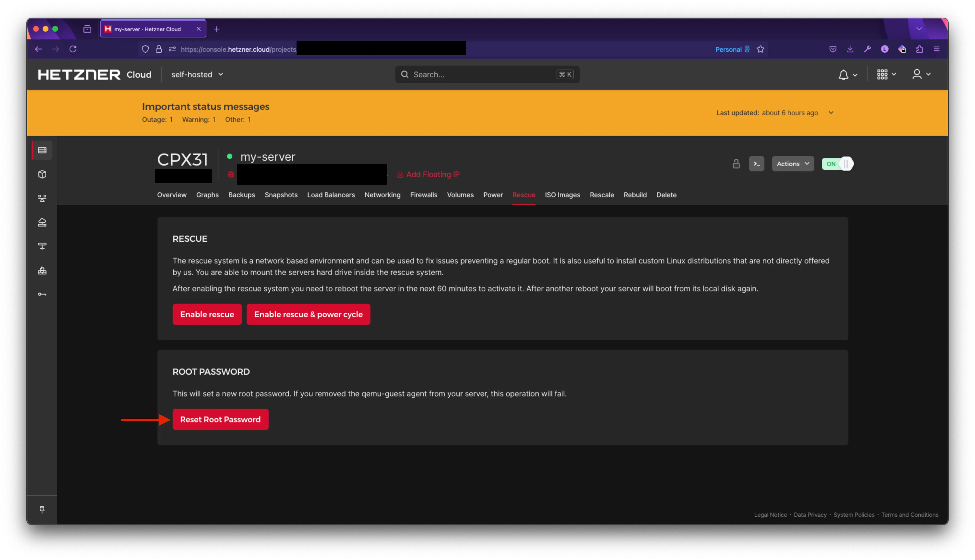Image resolution: width=975 pixels, height=560 pixels.
Task: Switch to Overview tab
Action: click(172, 195)
